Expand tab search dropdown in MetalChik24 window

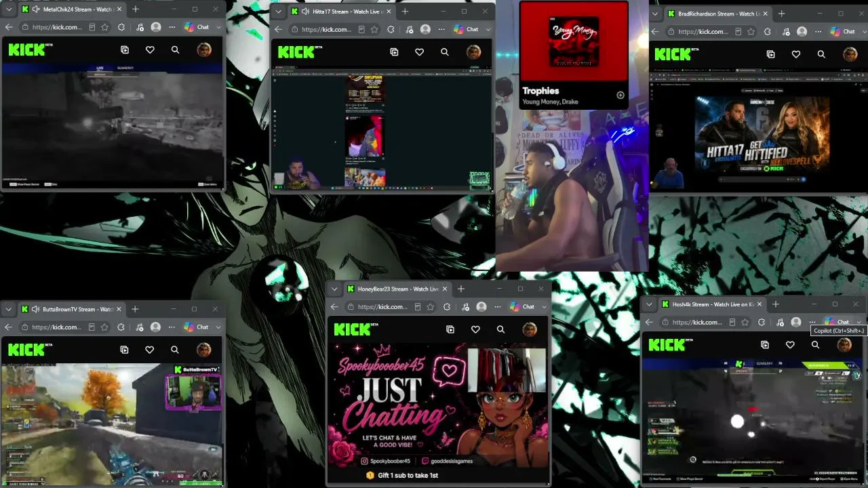tap(9, 9)
